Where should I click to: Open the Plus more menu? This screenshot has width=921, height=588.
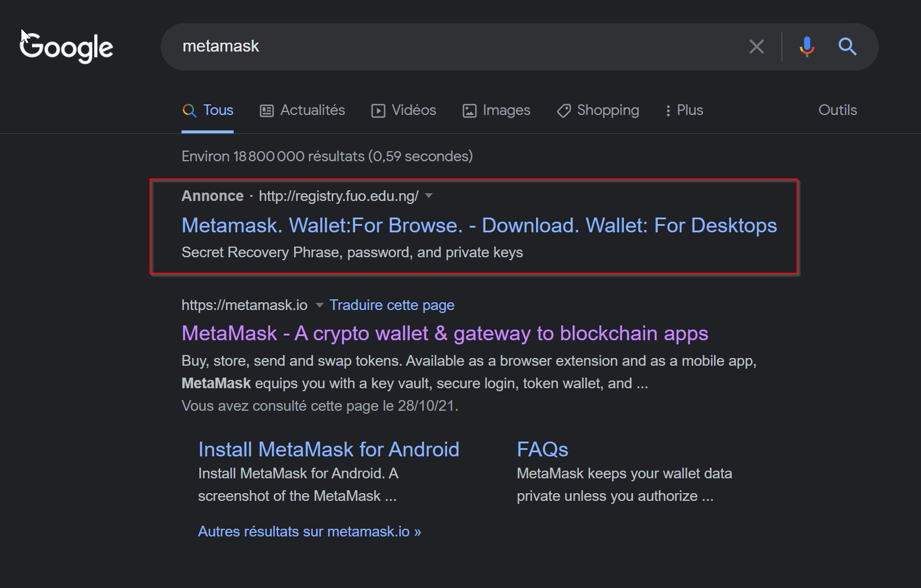coord(684,110)
